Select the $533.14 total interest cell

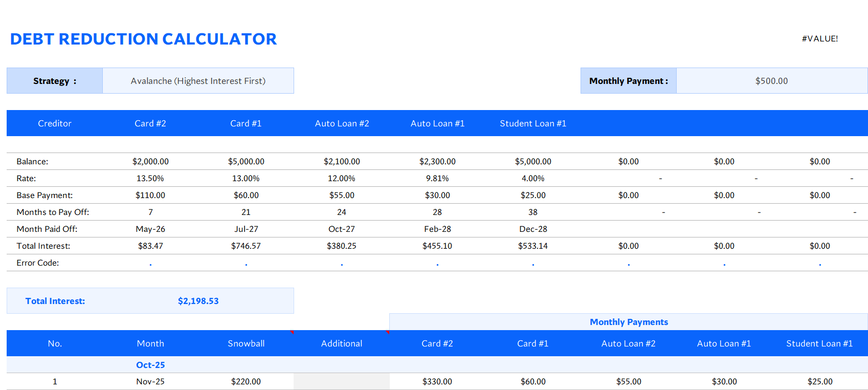click(533, 246)
